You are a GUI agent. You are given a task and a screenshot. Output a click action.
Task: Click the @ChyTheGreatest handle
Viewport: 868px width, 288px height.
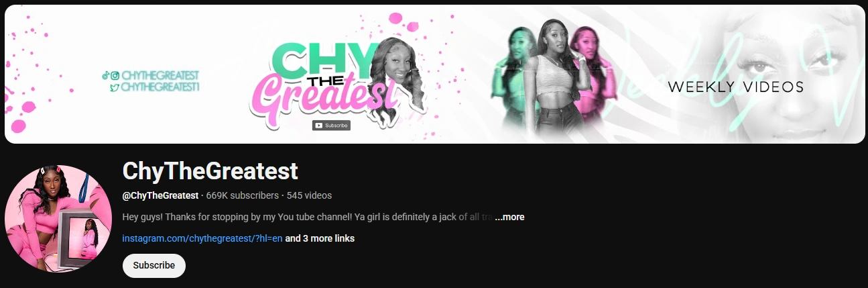click(x=160, y=195)
